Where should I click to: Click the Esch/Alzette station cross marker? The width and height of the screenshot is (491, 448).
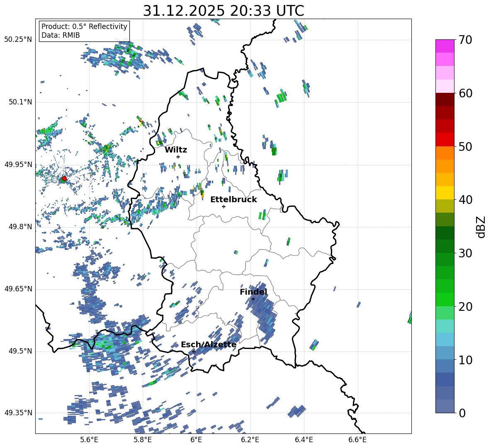(194, 351)
